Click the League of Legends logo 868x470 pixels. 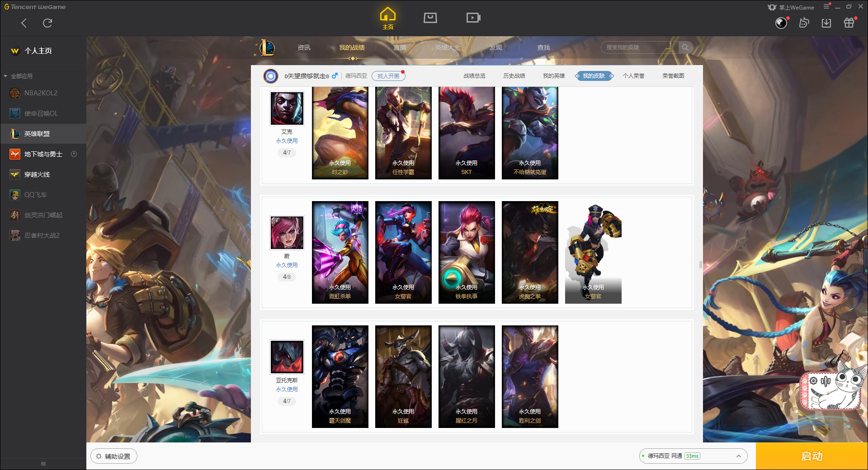point(267,47)
